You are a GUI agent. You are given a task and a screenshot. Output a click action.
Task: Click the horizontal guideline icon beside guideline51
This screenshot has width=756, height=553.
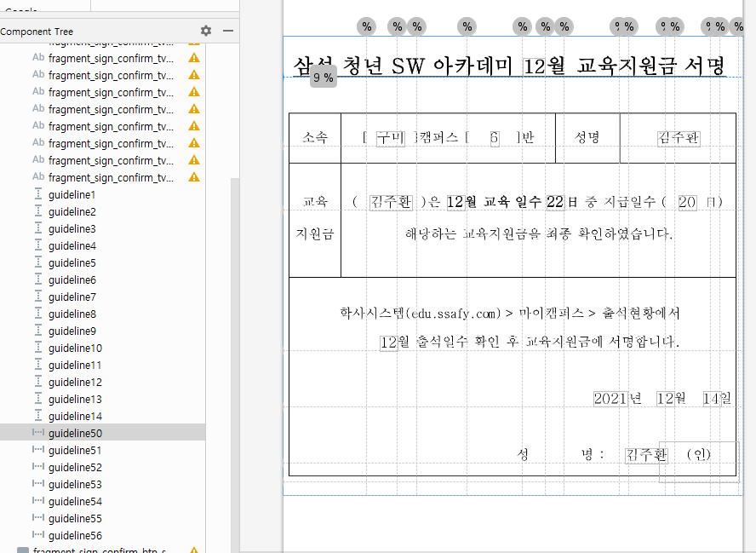click(x=38, y=450)
